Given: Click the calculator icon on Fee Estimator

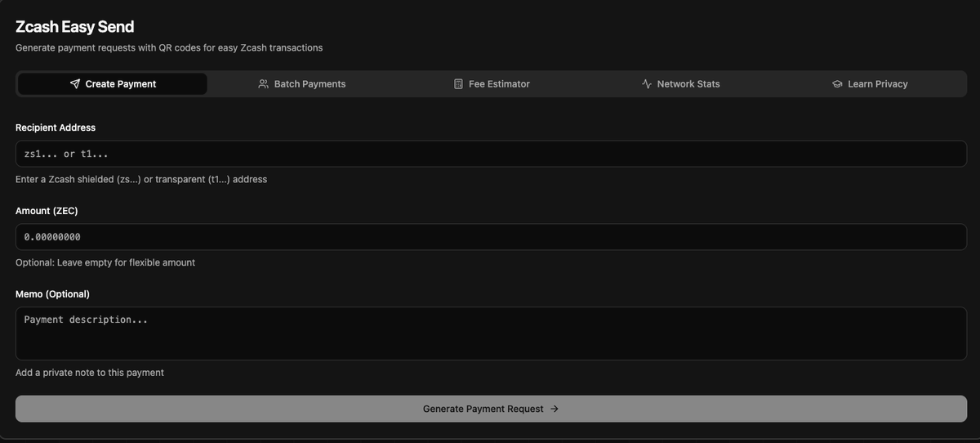Looking at the screenshot, I should coord(458,84).
